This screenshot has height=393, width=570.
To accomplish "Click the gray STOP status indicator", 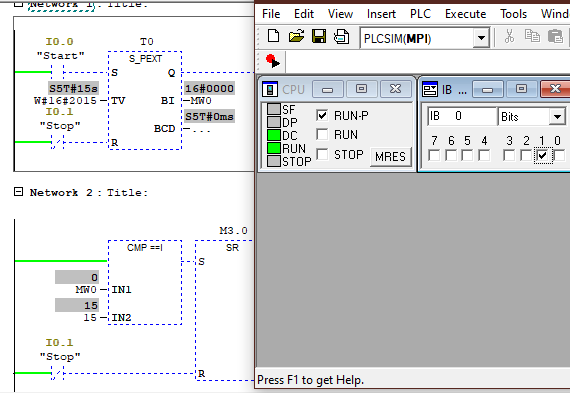I will point(274,161).
